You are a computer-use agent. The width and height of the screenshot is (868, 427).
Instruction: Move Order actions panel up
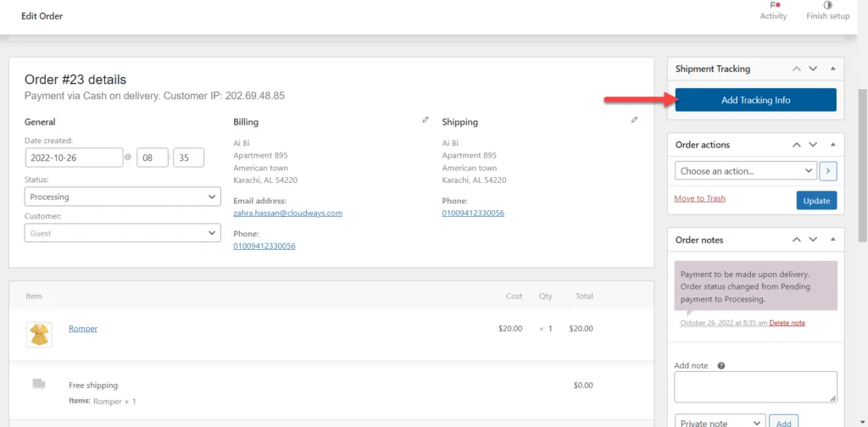click(797, 145)
